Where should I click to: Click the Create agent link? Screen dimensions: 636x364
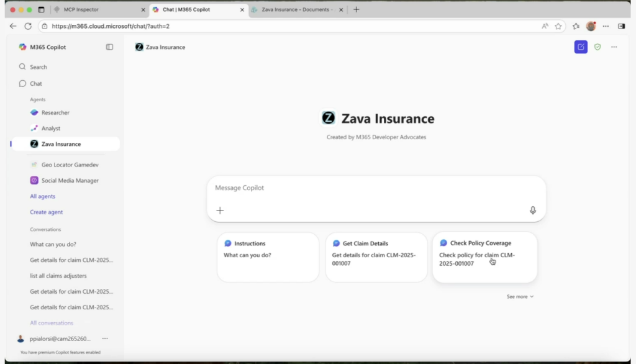(x=46, y=212)
